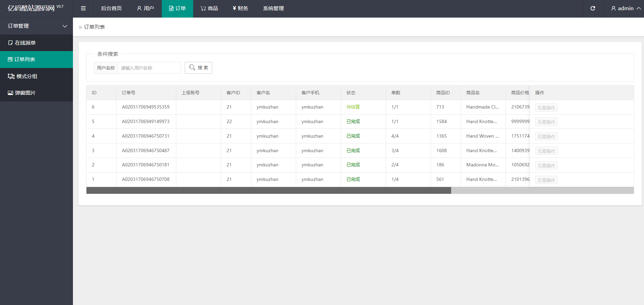Click 无需操作 for order ID 3
The image size is (644, 305).
pyautogui.click(x=546, y=151)
